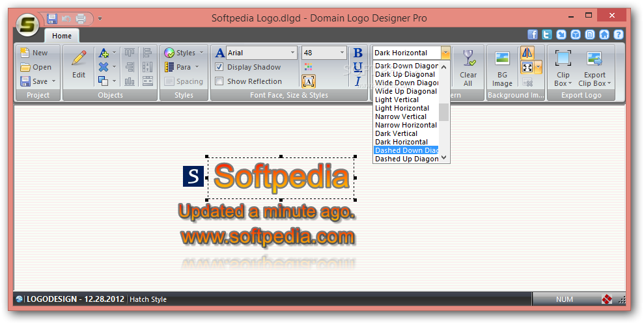Expand the Save dropdown arrow
Viewport: 644px width, 324px height.
[53, 81]
